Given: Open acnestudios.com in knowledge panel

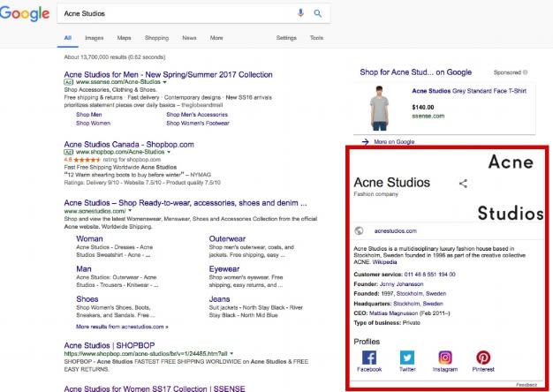Looking at the screenshot, I should click(396, 231).
